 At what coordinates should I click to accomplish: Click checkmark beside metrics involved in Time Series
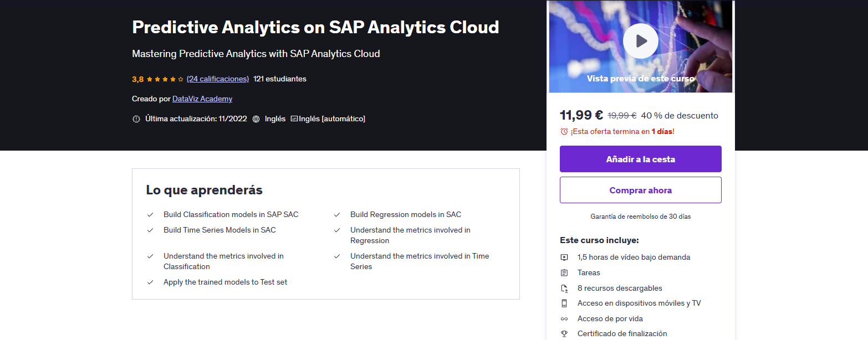pyautogui.click(x=337, y=256)
